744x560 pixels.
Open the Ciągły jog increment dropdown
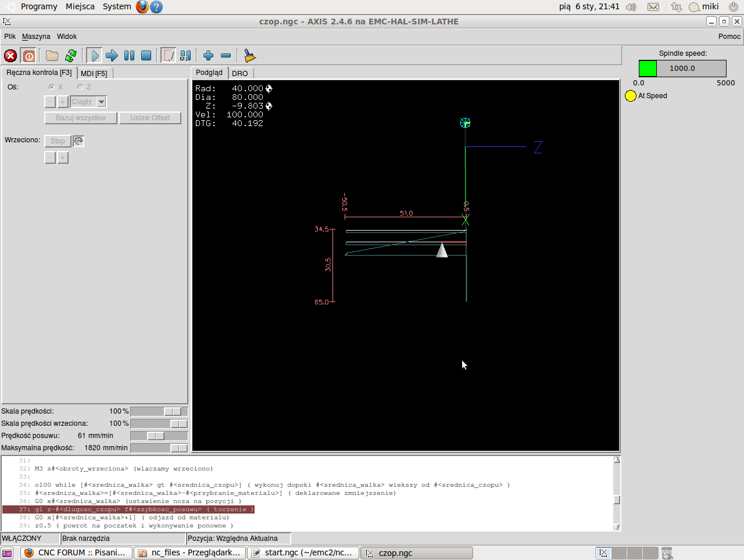point(101,102)
